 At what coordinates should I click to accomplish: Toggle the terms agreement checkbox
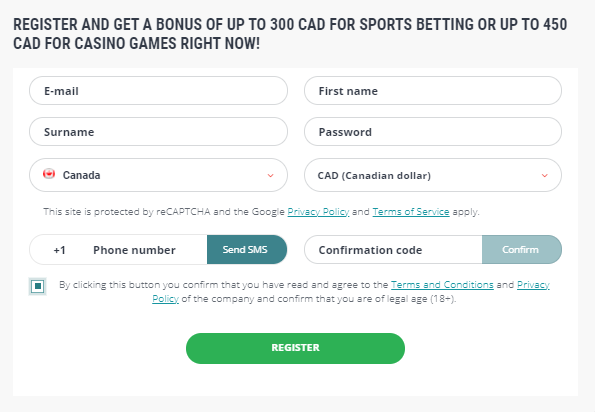click(38, 286)
